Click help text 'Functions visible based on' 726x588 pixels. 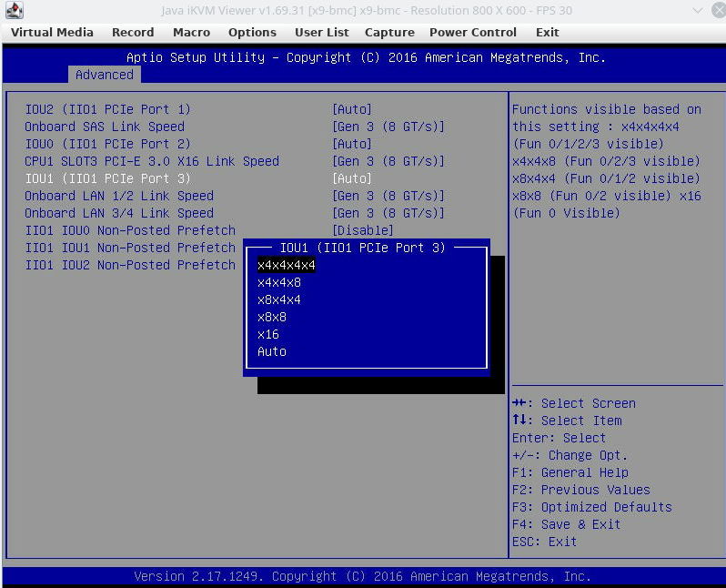(x=607, y=109)
